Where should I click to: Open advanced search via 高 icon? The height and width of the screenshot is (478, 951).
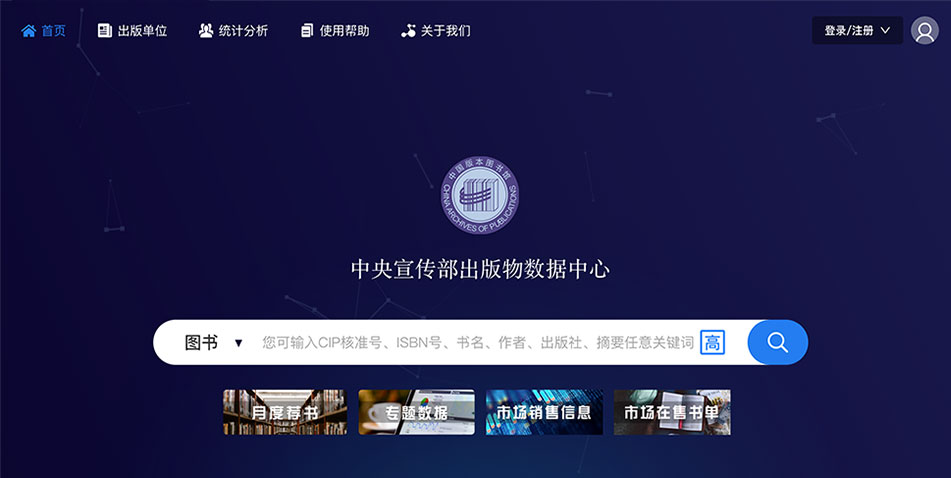[x=713, y=343]
